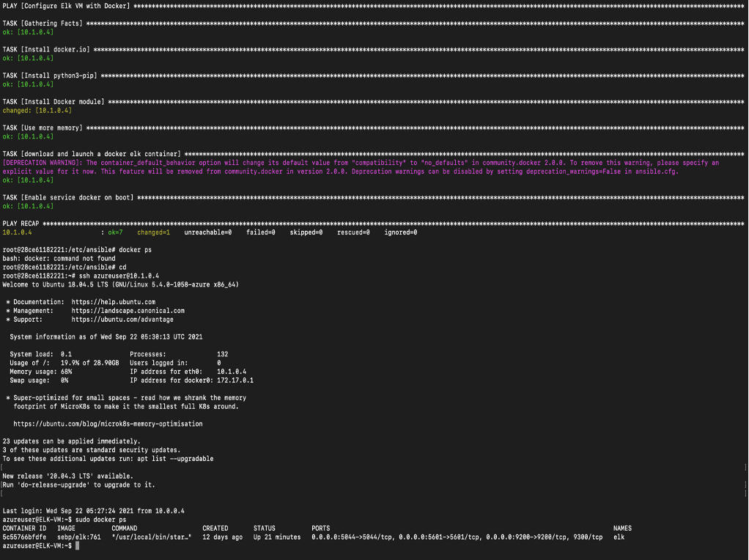749x560 pixels.
Task: Click 'rescued=0' in the recap
Action: tap(353, 232)
